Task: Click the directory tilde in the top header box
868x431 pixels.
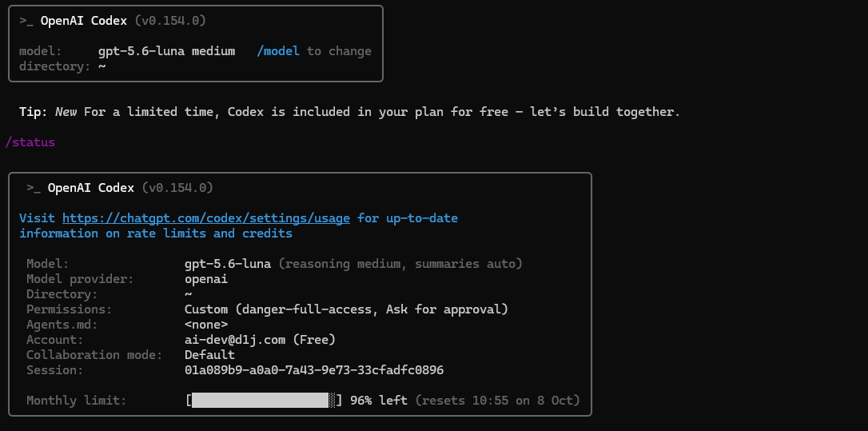Action: pyautogui.click(x=102, y=66)
